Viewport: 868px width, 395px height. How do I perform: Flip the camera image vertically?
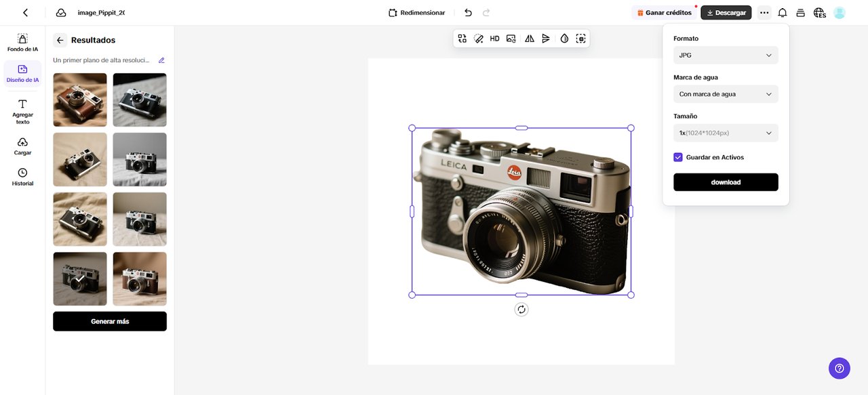(546, 38)
